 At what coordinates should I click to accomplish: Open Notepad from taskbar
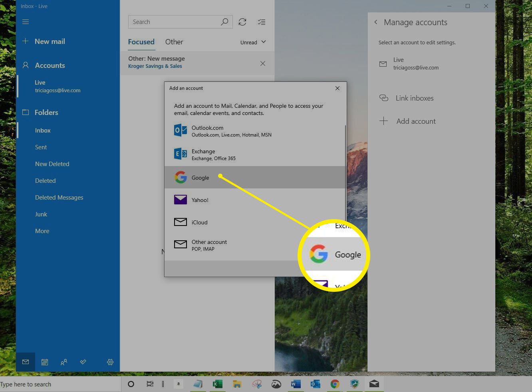pos(198,384)
